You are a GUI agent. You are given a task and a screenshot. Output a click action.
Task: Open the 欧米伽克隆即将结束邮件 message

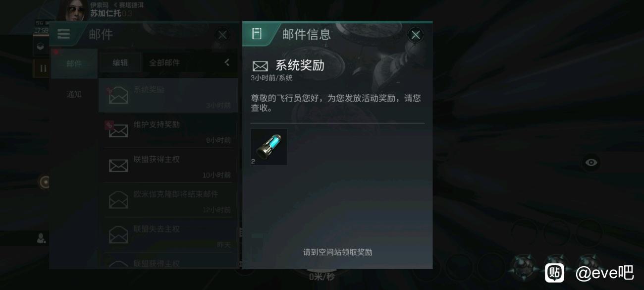[168, 200]
